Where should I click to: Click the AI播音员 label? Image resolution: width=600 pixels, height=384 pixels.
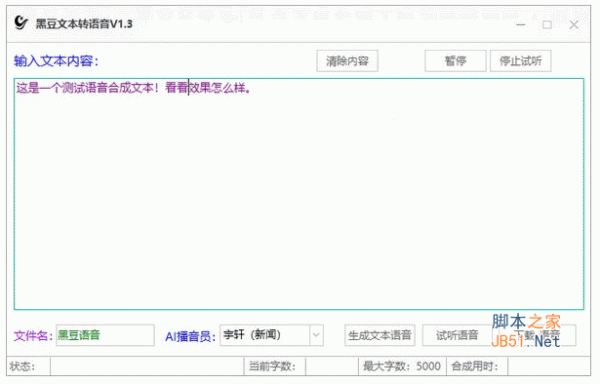(x=191, y=337)
